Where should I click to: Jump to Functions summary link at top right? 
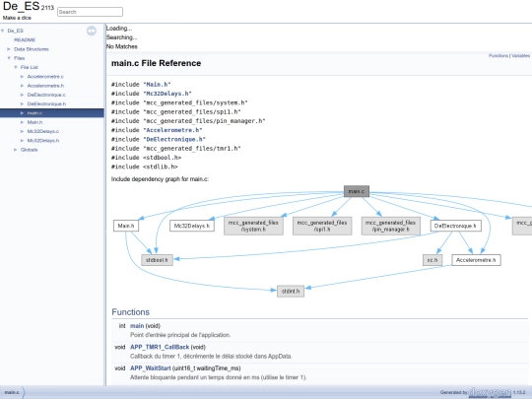pos(499,55)
